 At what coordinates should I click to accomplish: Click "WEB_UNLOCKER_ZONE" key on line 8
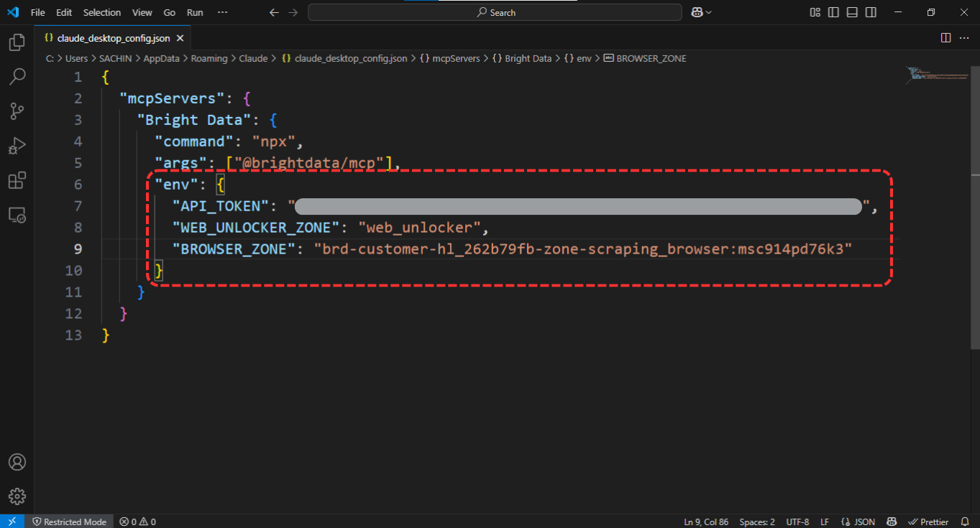click(256, 228)
